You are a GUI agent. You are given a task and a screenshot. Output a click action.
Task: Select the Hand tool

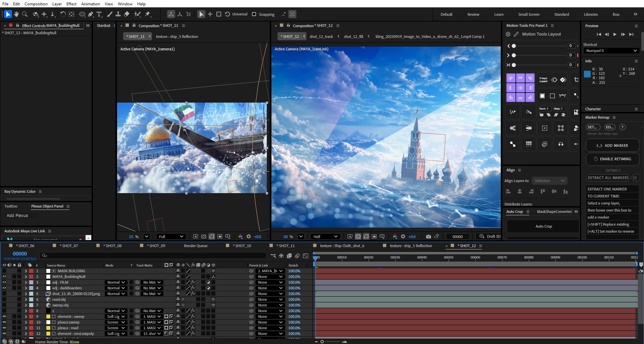click(x=16, y=14)
